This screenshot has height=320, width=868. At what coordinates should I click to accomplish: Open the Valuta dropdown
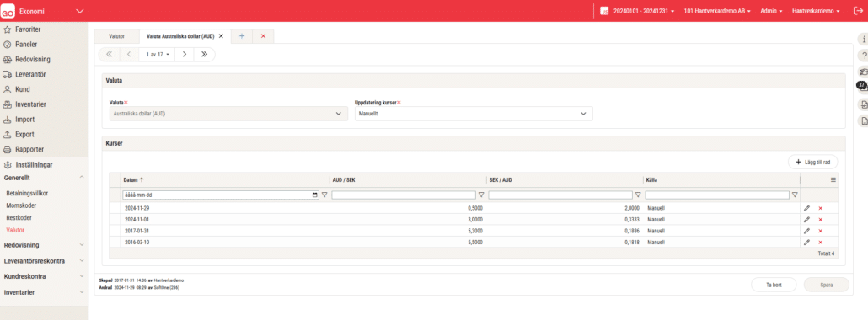pos(228,114)
